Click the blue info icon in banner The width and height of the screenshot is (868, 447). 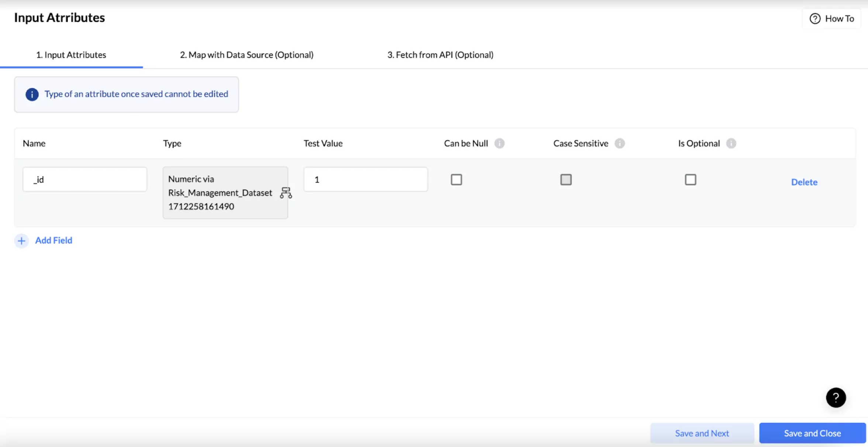coord(32,95)
